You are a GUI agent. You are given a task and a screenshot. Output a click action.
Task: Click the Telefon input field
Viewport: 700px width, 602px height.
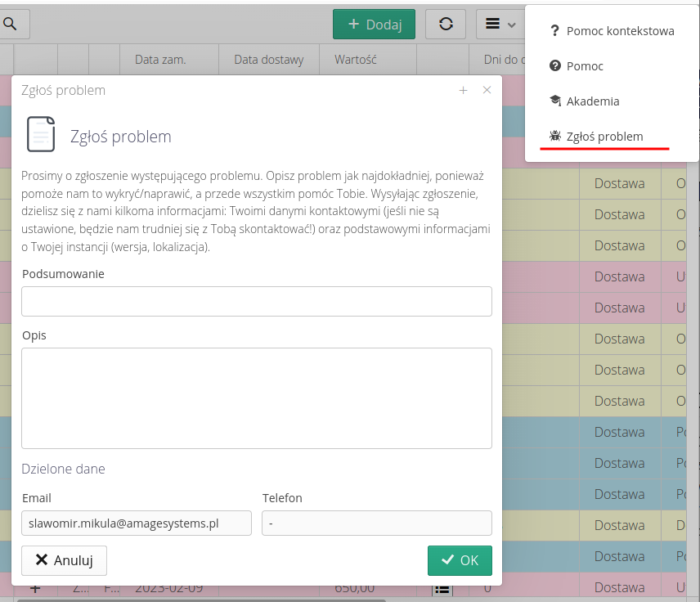click(x=376, y=523)
